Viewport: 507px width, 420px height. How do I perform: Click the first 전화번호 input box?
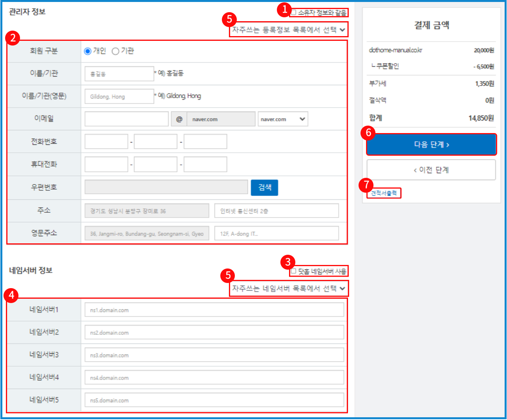coord(106,142)
